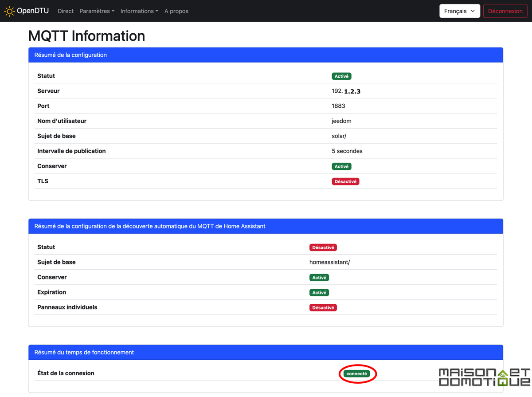Click the Serveur row label
The height and width of the screenshot is (397, 532).
tap(48, 91)
